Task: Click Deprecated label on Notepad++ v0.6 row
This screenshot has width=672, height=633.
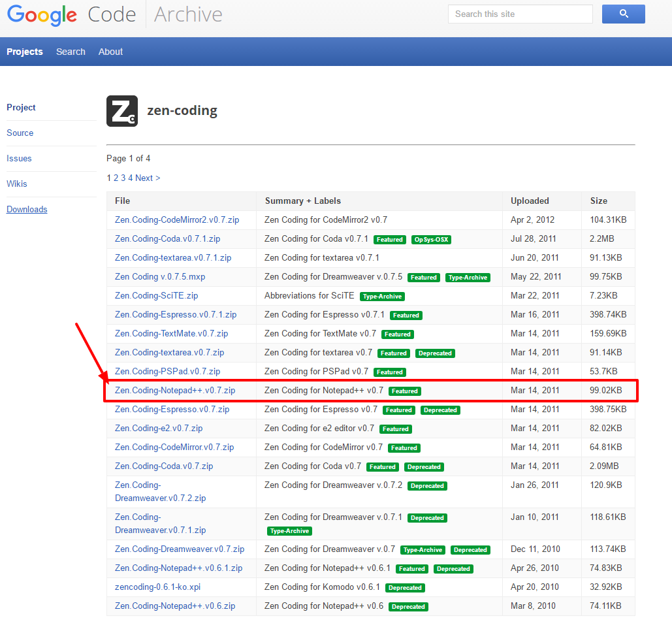Action: coord(408,607)
